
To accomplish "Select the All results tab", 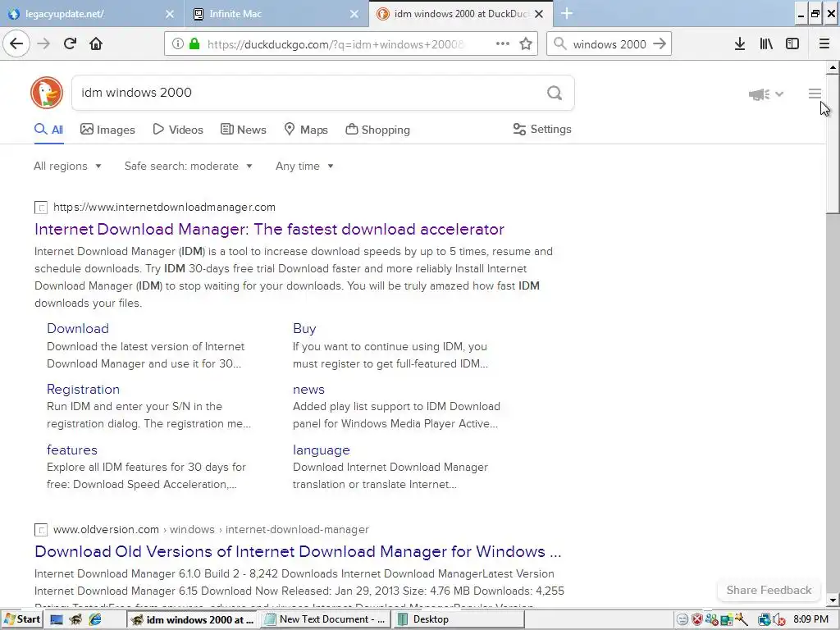I will point(48,130).
